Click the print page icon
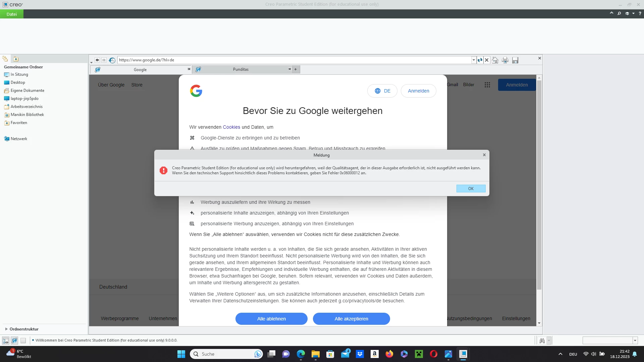The width and height of the screenshot is (644, 362). pyautogui.click(x=505, y=60)
